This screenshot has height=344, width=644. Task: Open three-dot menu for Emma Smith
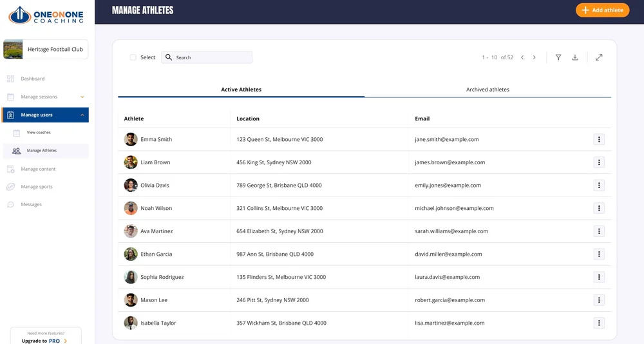599,139
